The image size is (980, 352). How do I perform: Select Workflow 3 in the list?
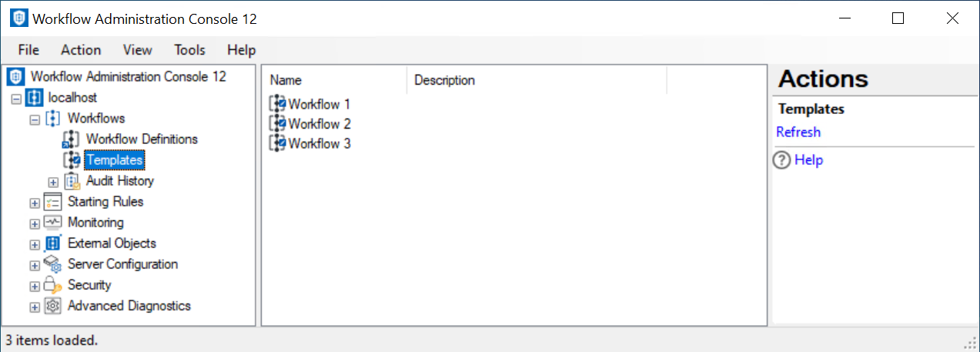click(x=319, y=143)
